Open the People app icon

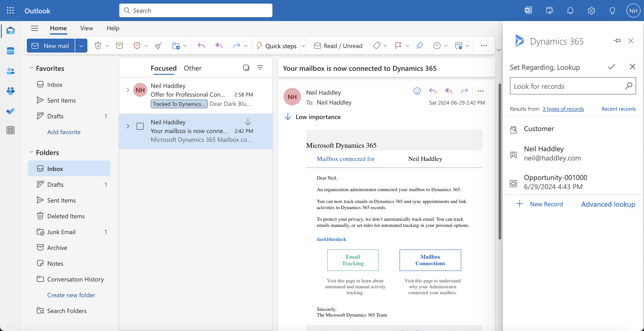(10, 71)
